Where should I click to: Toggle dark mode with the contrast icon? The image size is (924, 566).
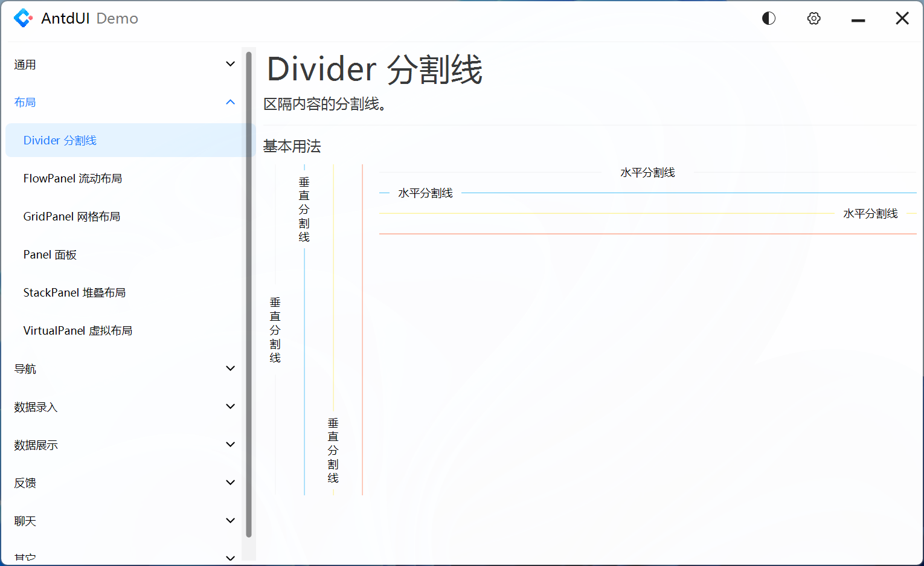768,18
